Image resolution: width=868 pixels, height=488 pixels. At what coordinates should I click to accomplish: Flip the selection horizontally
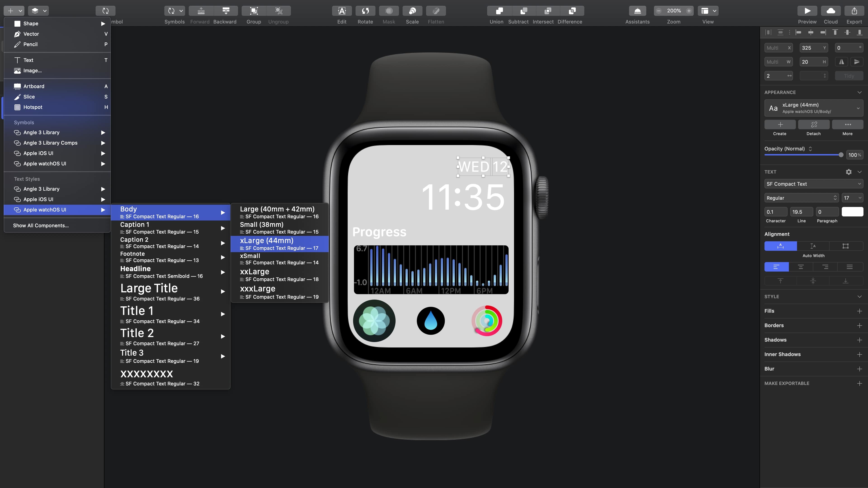tap(841, 62)
